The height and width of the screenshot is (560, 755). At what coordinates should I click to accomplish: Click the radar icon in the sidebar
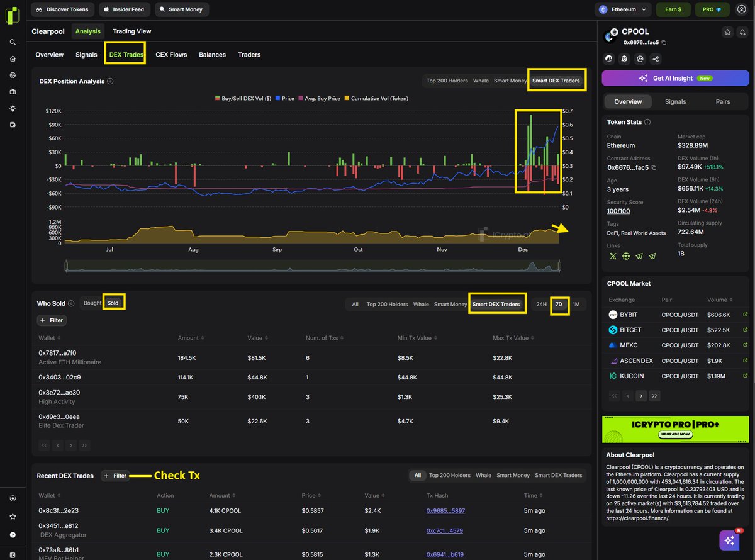13,75
